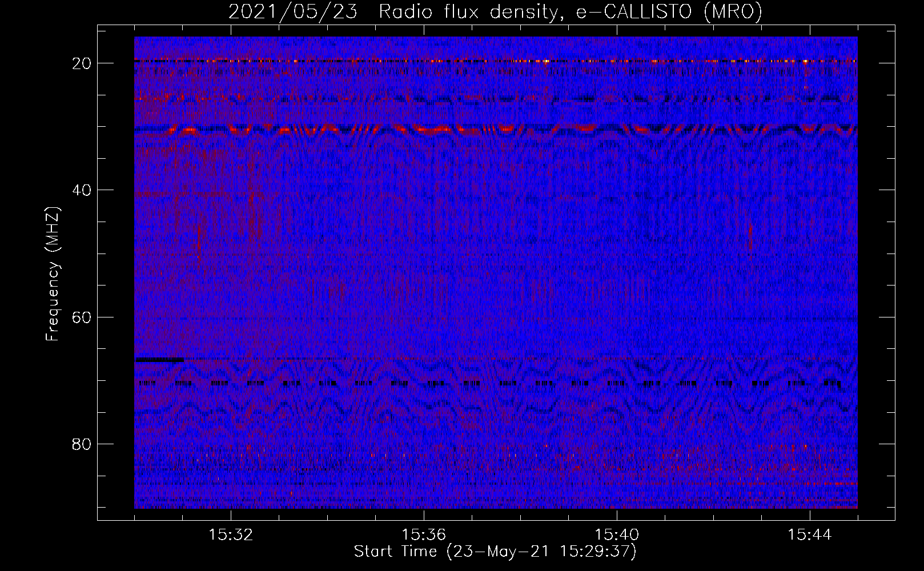Image resolution: width=924 pixels, height=571 pixels.
Task: Click the 40 MHz frequency tick label
Action: click(82, 190)
